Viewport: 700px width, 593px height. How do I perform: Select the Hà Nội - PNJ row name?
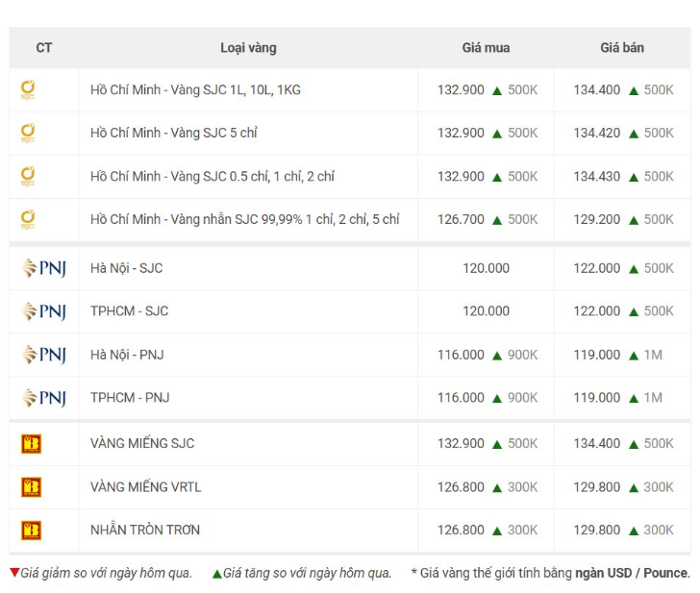coord(127,355)
